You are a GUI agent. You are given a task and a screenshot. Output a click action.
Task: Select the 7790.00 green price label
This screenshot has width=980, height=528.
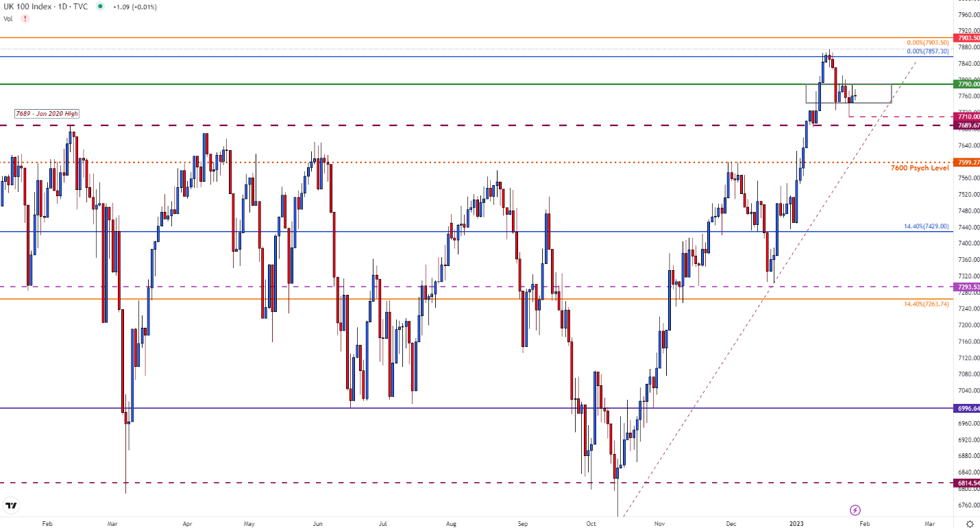(x=967, y=84)
